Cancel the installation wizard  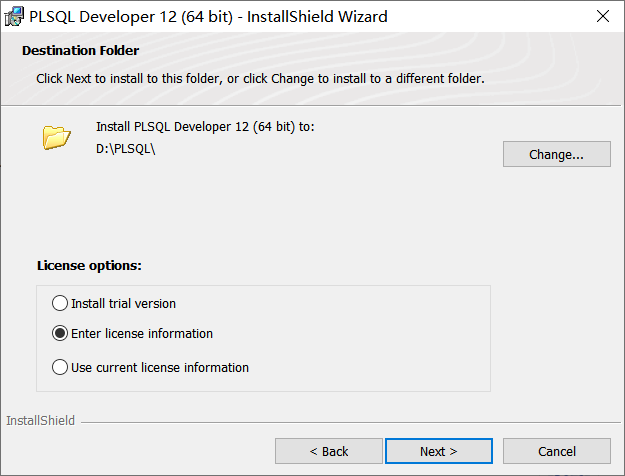tap(556, 451)
